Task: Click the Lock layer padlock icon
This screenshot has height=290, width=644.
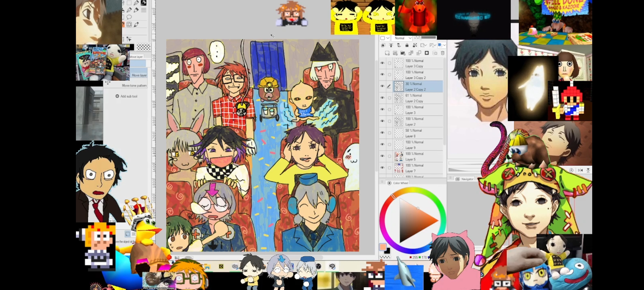Action: pos(407,45)
